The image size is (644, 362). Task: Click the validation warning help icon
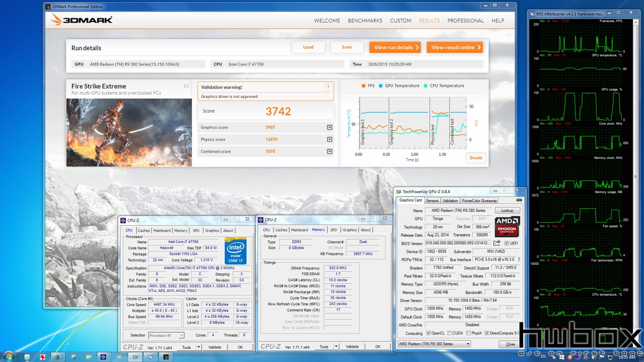tap(328, 87)
